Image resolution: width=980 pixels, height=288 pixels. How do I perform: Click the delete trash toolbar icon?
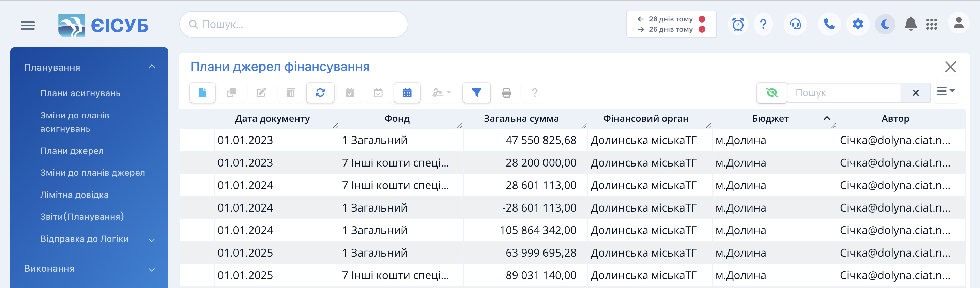(x=291, y=92)
